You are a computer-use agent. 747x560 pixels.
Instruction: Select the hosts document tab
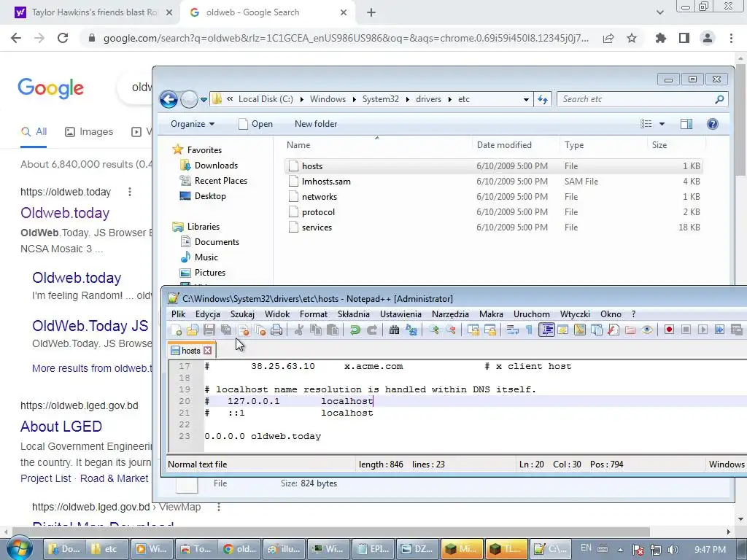[191, 351]
